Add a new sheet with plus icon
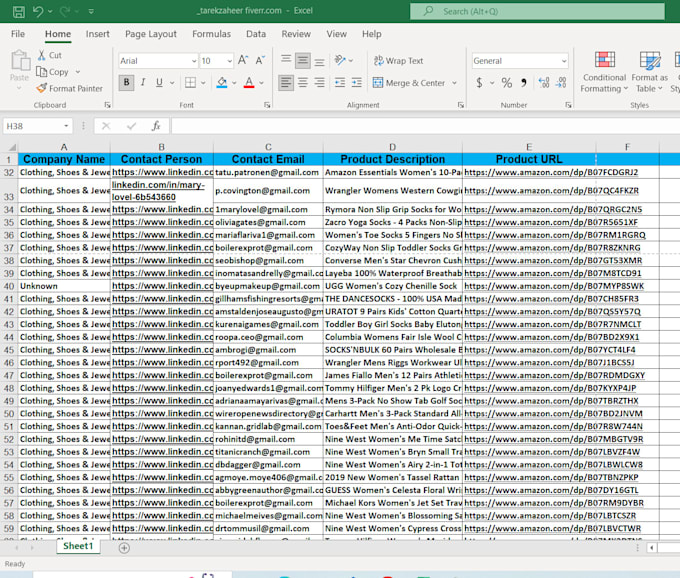The image size is (680, 578). (124, 548)
